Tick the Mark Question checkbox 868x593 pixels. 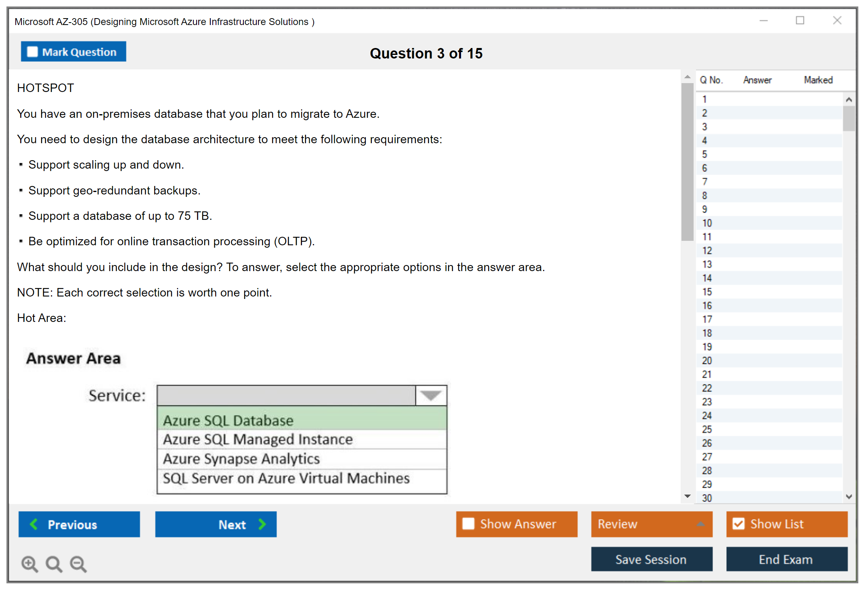[32, 52]
